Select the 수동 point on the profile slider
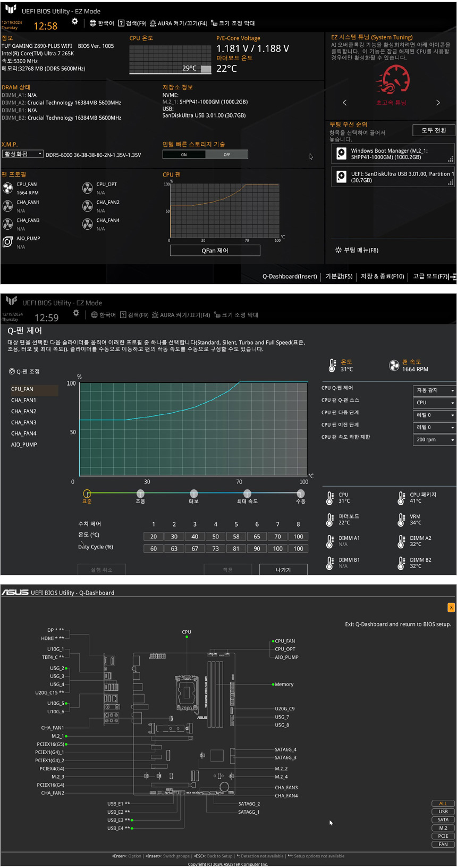 pyautogui.click(x=300, y=494)
